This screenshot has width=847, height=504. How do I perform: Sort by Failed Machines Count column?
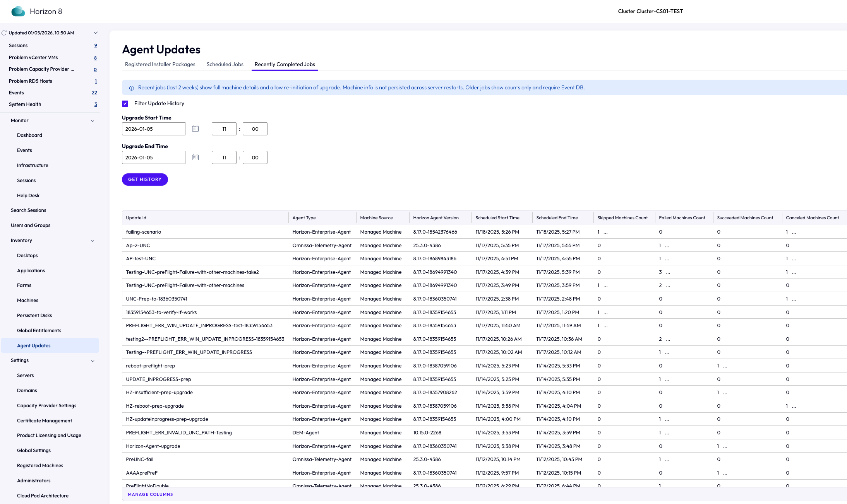coord(682,218)
